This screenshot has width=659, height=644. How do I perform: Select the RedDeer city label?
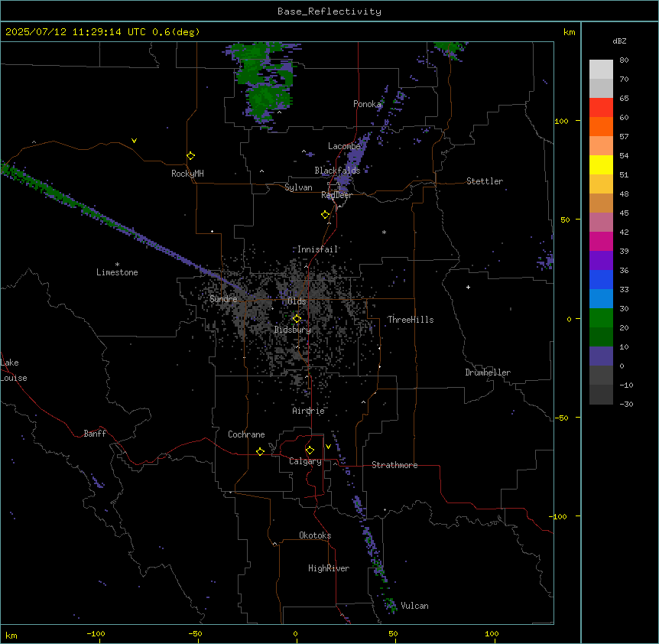click(x=336, y=195)
